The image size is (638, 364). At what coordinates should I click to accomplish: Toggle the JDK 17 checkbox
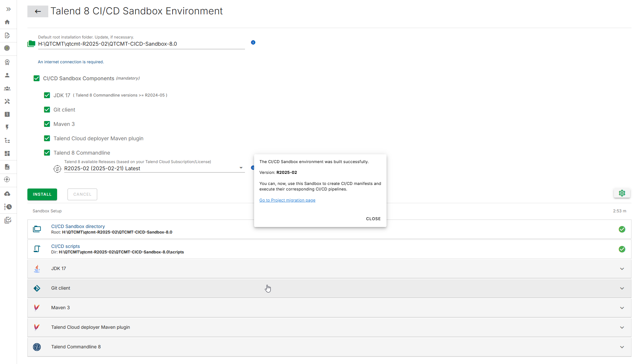[x=47, y=95]
